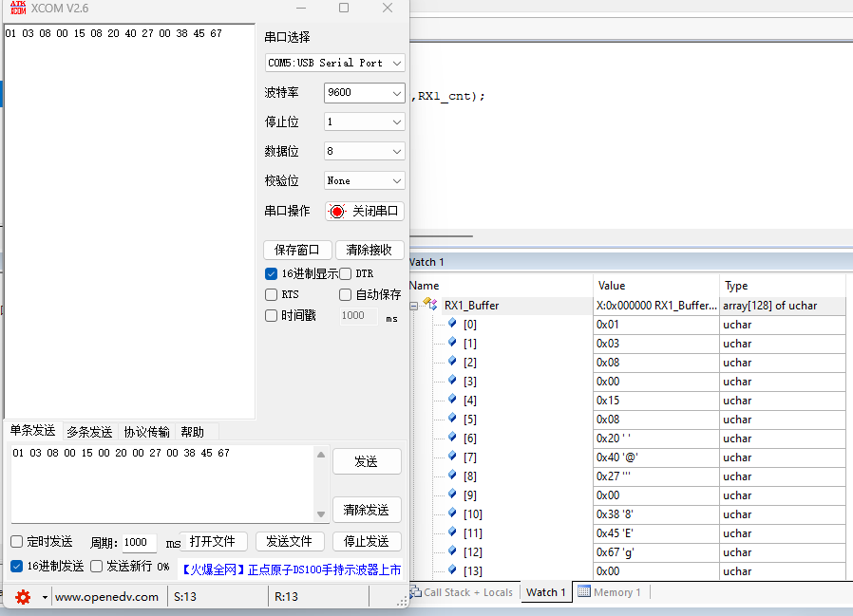The width and height of the screenshot is (853, 616).
Task: Switch to the 多条发送 tab
Action: pos(89,432)
